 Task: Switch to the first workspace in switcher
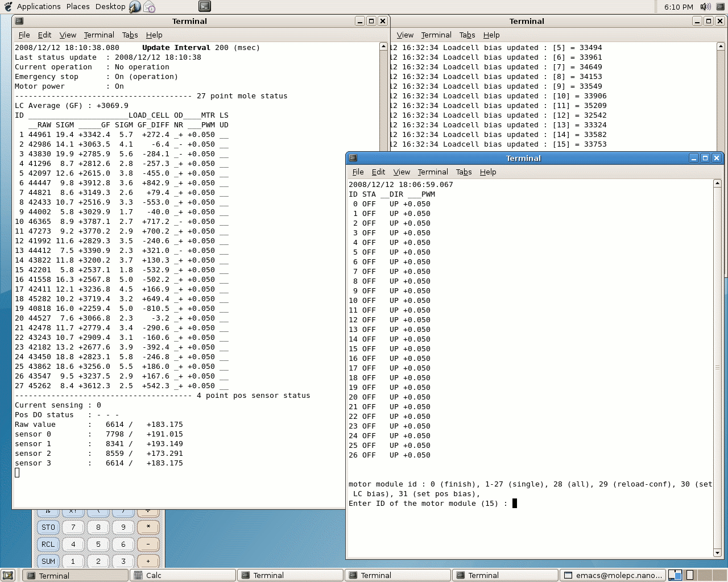coord(675,575)
